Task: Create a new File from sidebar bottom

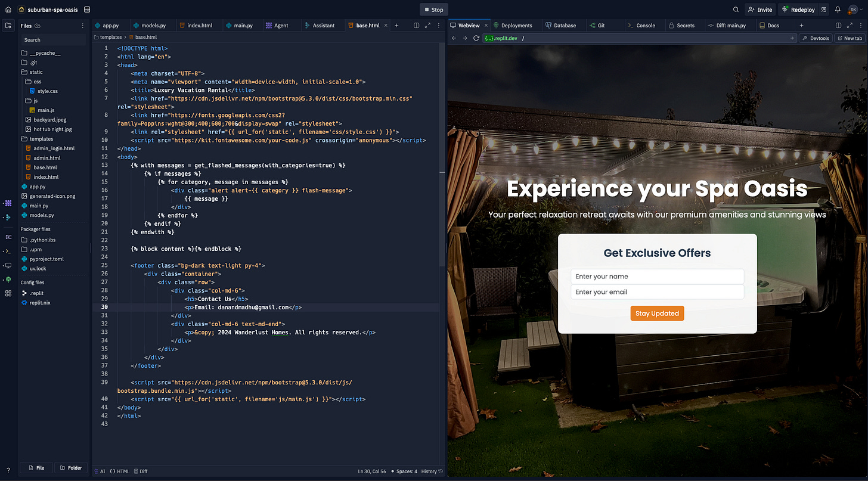Action: 36,468
